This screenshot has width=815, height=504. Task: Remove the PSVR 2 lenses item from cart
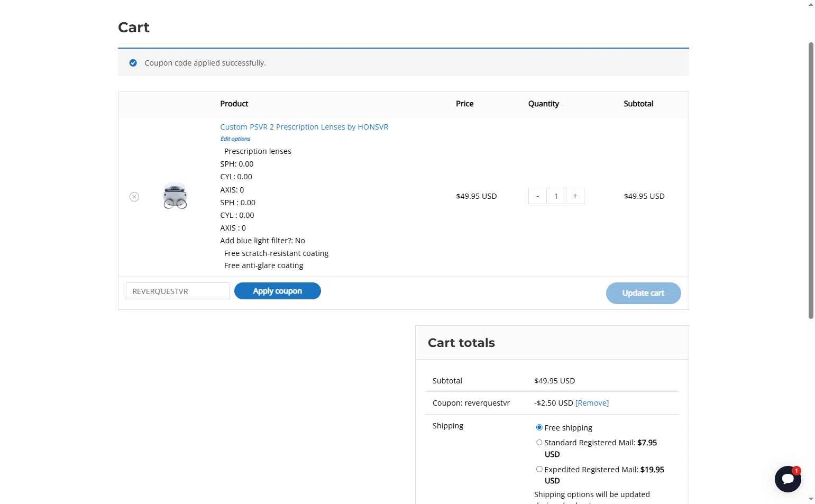tap(134, 197)
